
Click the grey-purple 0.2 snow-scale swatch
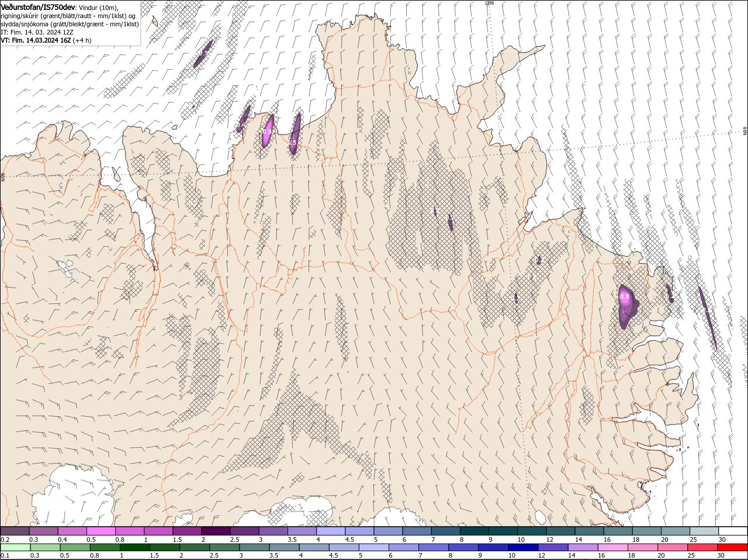[x=15, y=531]
